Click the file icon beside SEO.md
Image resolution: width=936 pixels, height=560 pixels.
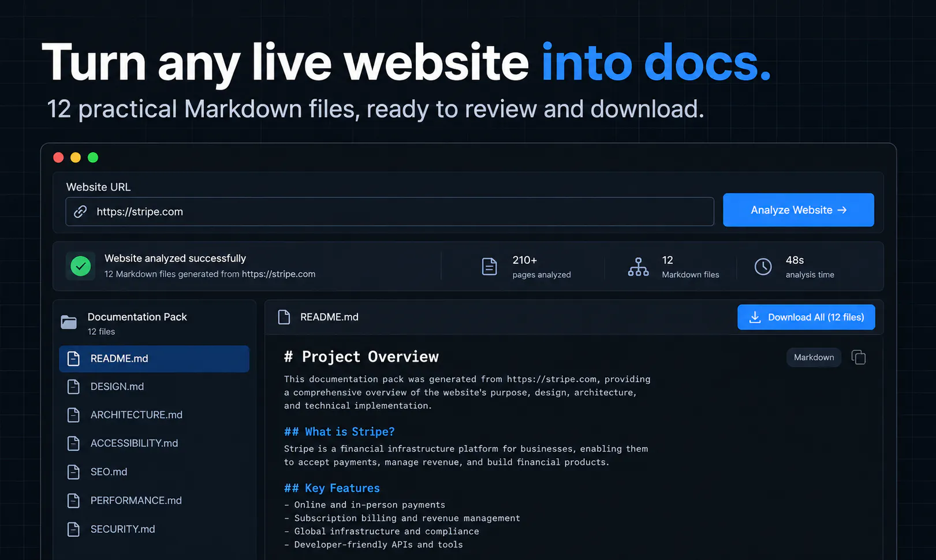pyautogui.click(x=73, y=472)
